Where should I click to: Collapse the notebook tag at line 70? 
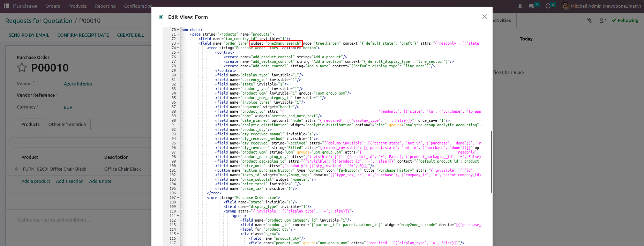pos(178,30)
